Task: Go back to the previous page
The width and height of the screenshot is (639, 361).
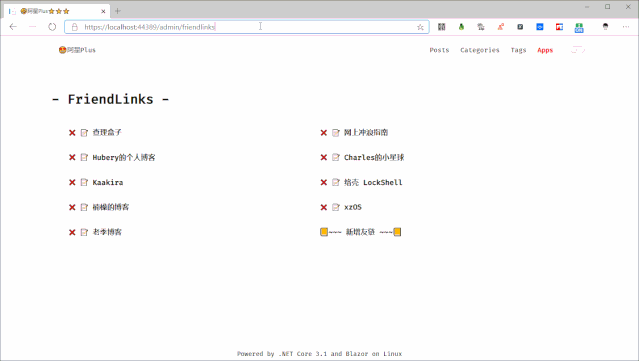Action: point(13,27)
